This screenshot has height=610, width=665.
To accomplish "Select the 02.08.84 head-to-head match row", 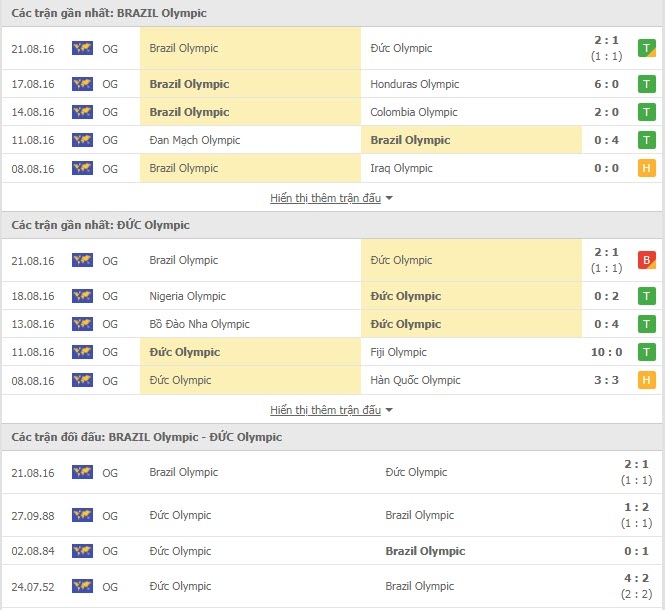I will click(332, 551).
